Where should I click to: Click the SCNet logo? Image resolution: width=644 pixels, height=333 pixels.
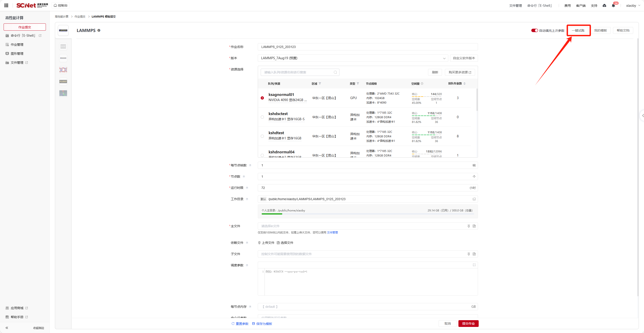click(32, 5)
